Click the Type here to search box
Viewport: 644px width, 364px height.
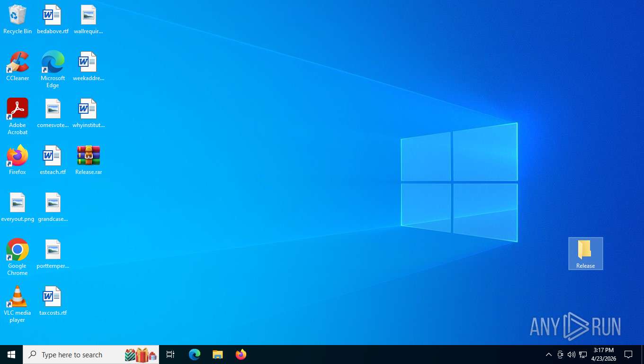[x=91, y=355]
